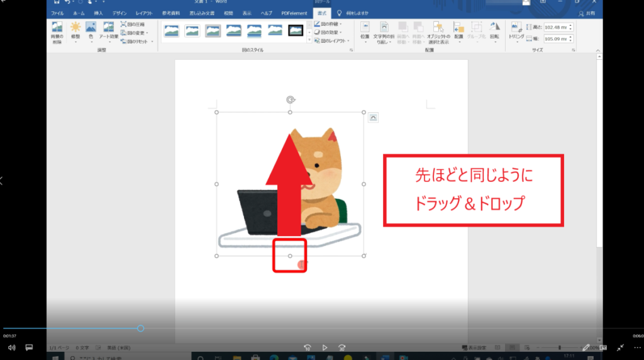Screen dimensions: 644x360
Task: Switch to the Insert (挿入) ribbon tab
Action: point(98,13)
